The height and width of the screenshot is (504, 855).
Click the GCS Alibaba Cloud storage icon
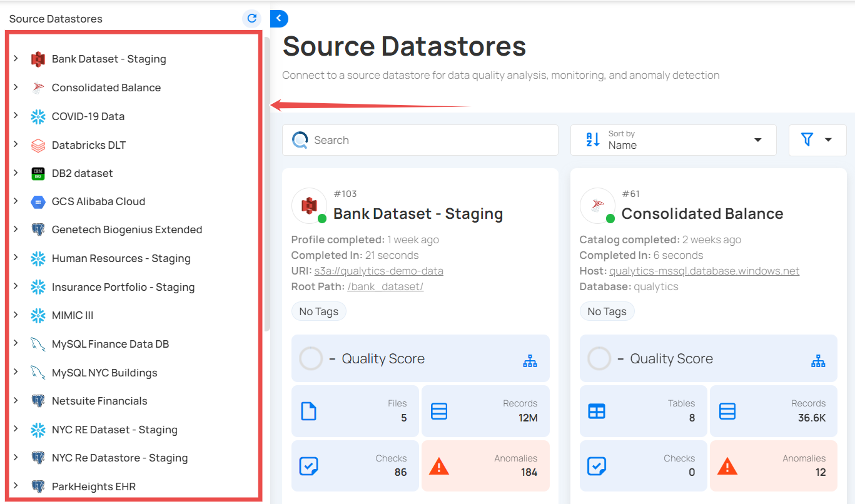coord(38,202)
